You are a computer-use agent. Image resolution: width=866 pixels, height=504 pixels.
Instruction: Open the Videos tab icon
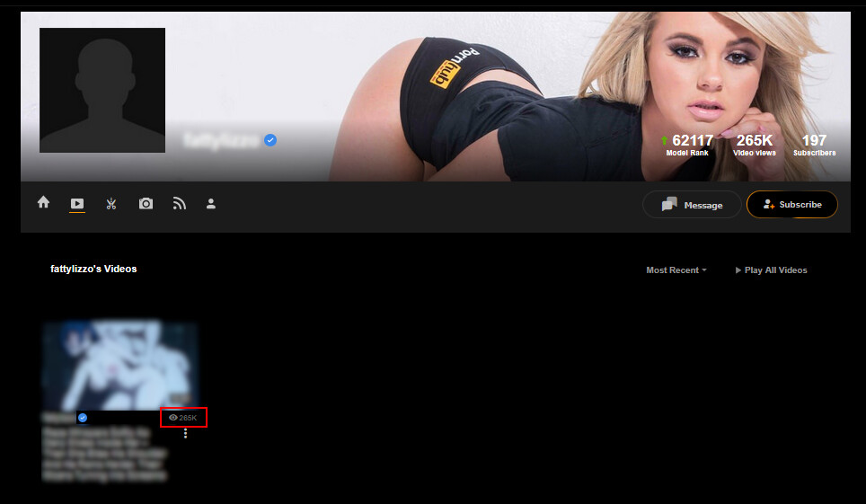(77, 204)
